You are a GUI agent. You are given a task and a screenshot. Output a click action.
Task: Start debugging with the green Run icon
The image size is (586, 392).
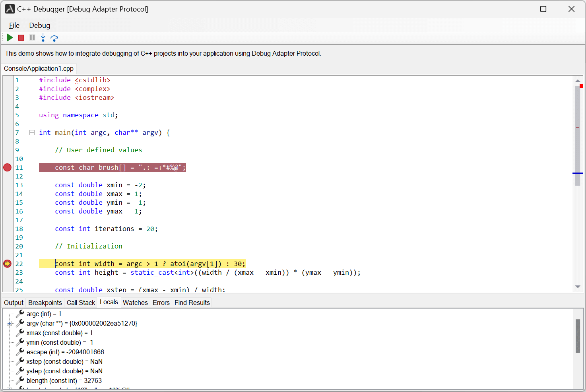coord(10,38)
